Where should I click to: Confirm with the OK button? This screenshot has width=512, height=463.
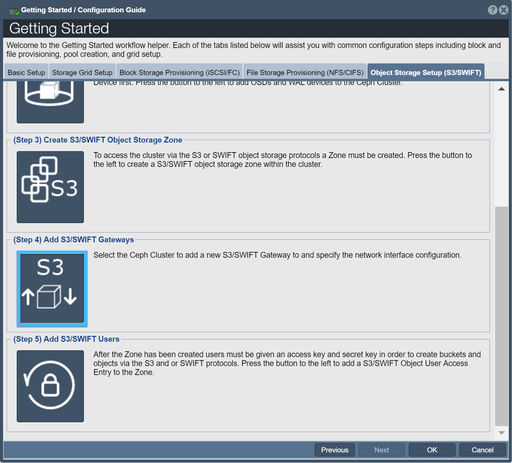[432, 450]
